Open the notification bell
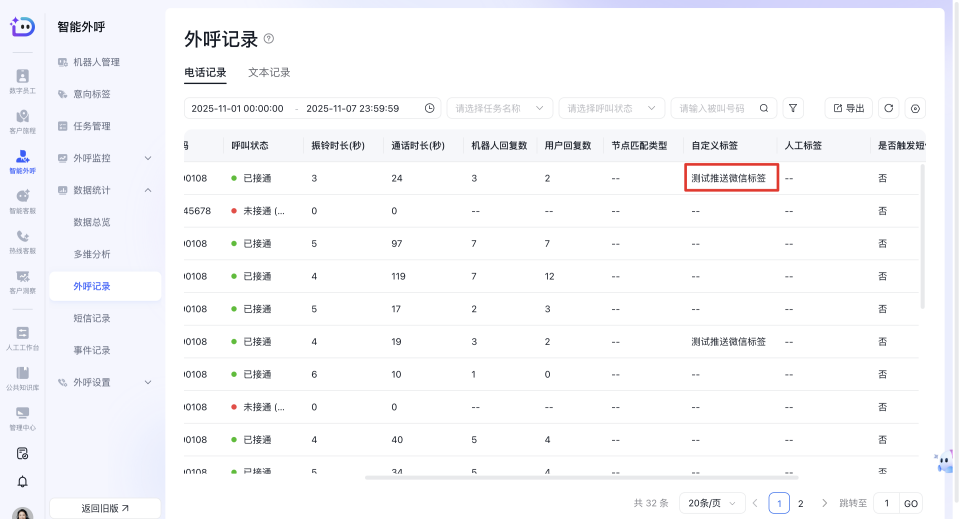 [22, 481]
